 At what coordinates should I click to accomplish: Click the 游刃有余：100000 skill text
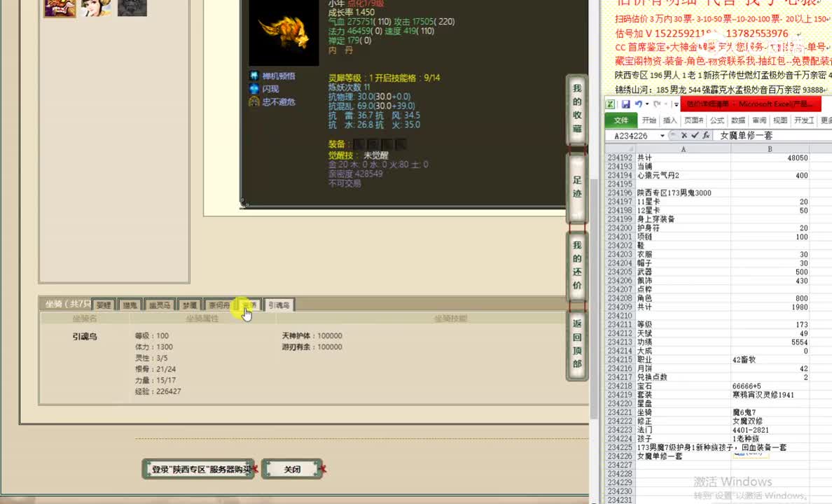312,347
